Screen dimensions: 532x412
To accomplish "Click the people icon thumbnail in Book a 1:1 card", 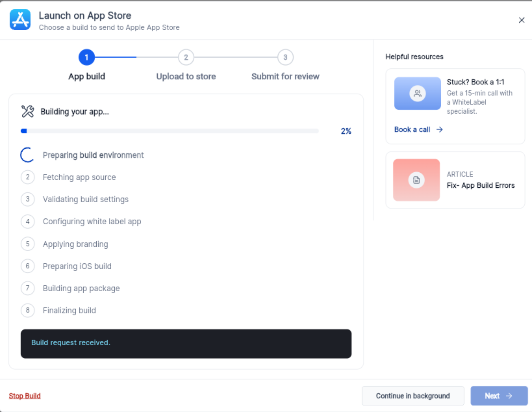I will point(417,93).
